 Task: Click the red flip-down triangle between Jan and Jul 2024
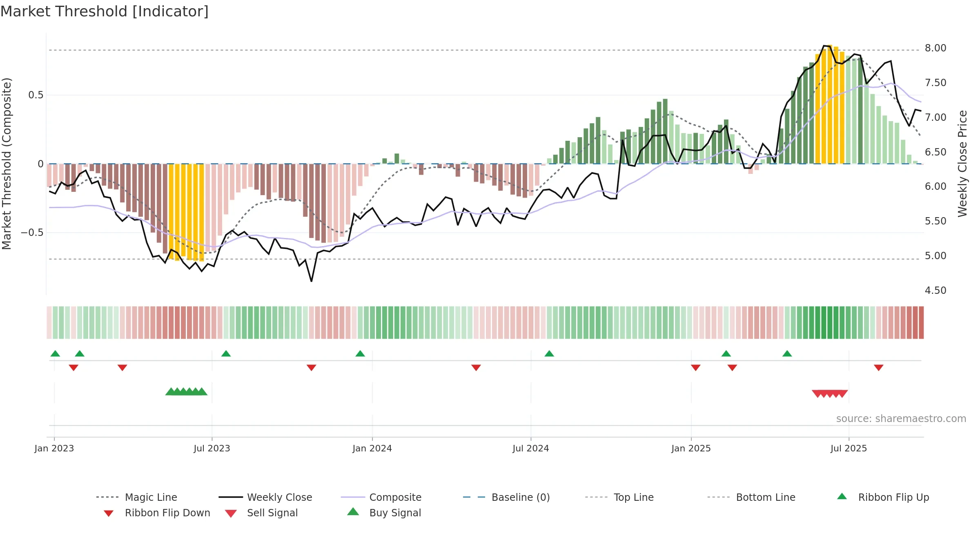[476, 368]
